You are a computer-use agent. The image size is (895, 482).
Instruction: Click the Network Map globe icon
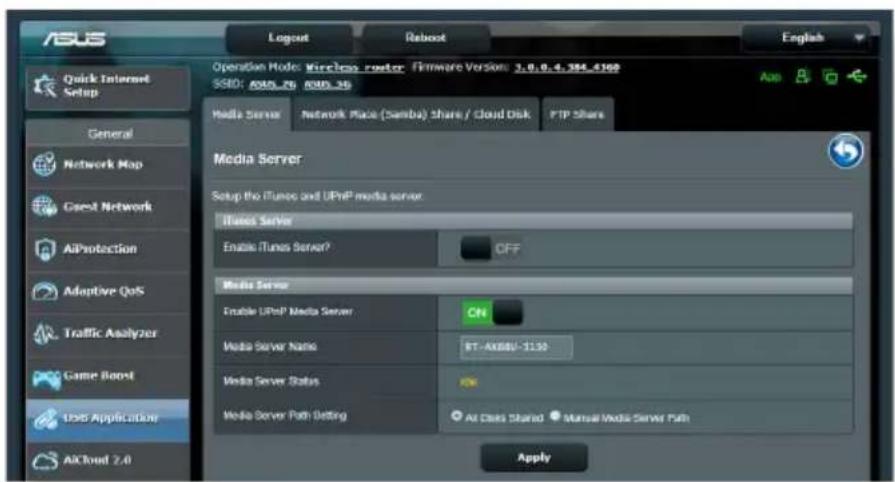coord(44,164)
